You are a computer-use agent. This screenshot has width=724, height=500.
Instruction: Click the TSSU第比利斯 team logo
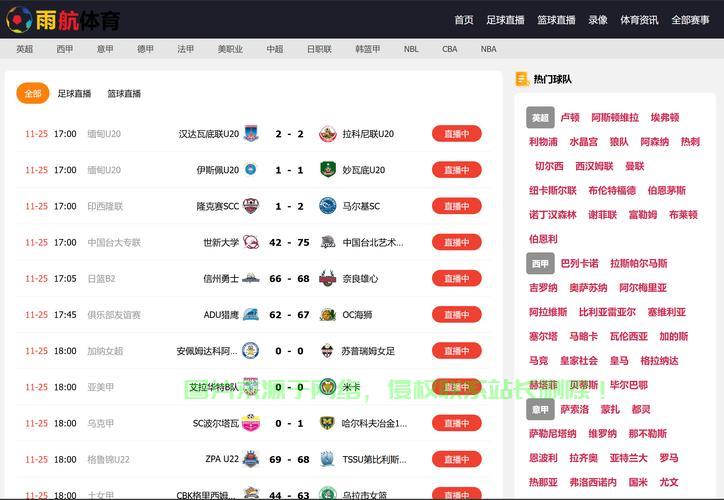pyautogui.click(x=327, y=459)
